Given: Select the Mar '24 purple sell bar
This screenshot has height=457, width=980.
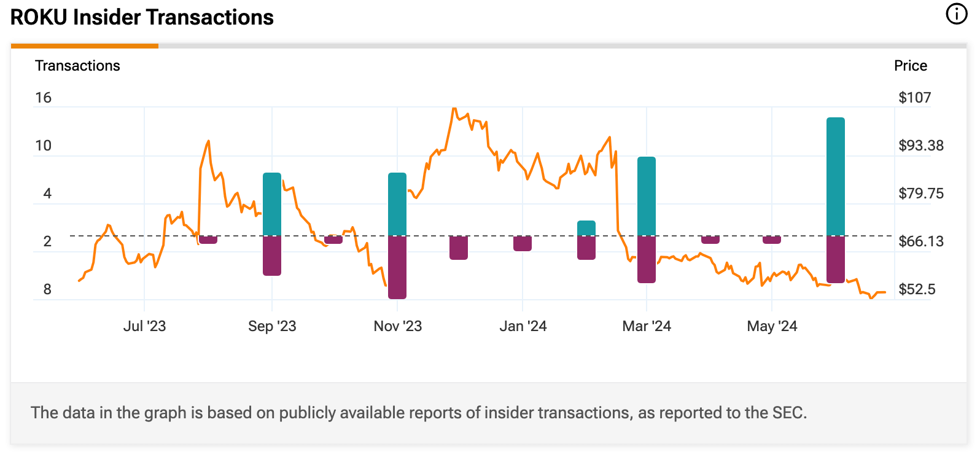Looking at the screenshot, I should click(x=647, y=259).
